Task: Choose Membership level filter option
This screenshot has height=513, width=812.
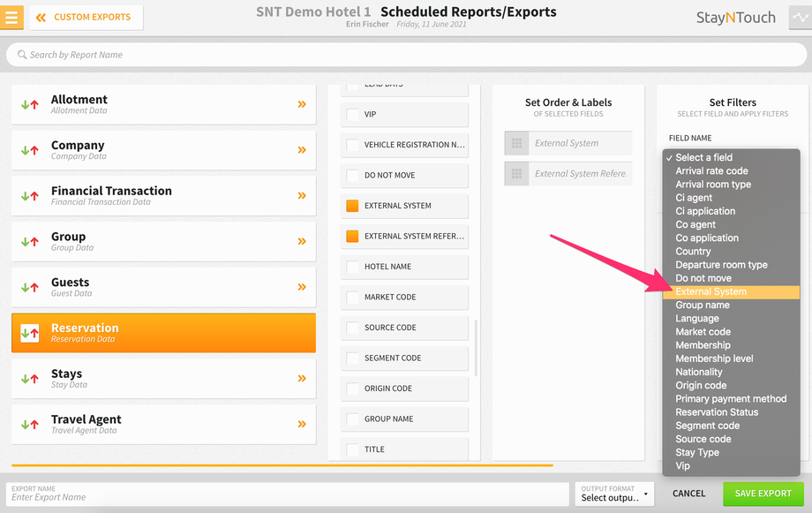Action: coord(731,359)
